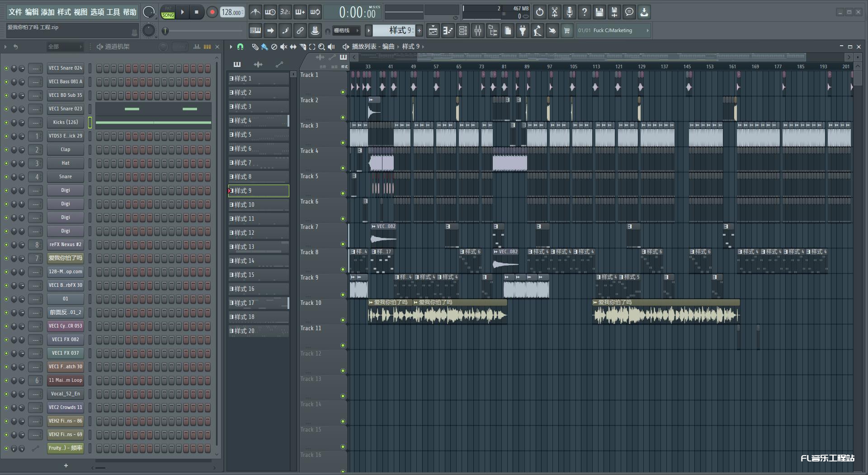Click the undo history icon in toolbar
The height and width of the screenshot is (475, 868).
(x=539, y=12)
